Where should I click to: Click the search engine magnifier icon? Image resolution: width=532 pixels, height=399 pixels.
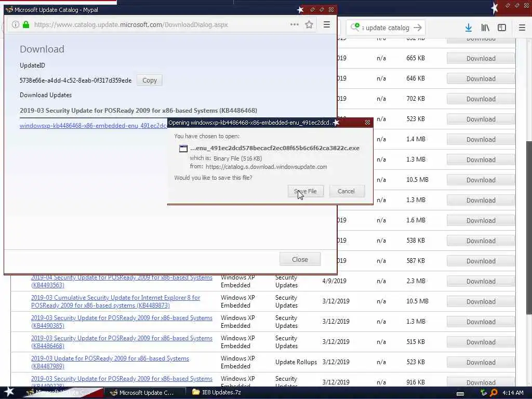pyautogui.click(x=355, y=27)
